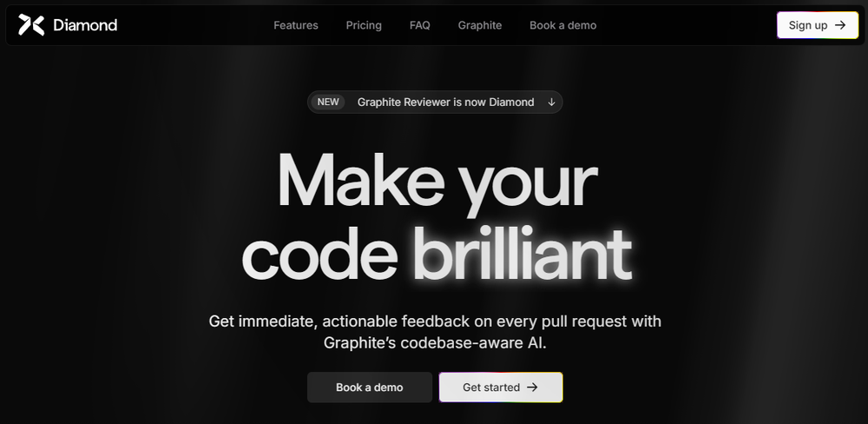Click the Get started button
The height and width of the screenshot is (424, 868).
[501, 388]
